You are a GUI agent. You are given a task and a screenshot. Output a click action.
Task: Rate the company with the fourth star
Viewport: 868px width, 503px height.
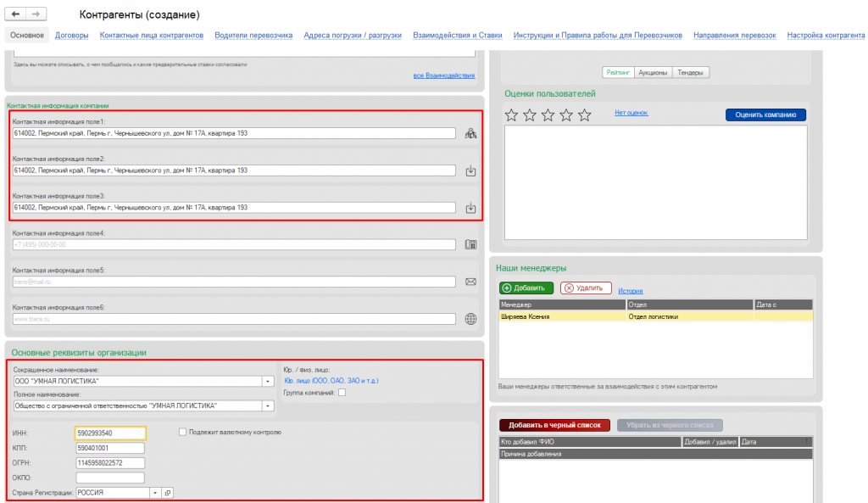click(x=566, y=115)
